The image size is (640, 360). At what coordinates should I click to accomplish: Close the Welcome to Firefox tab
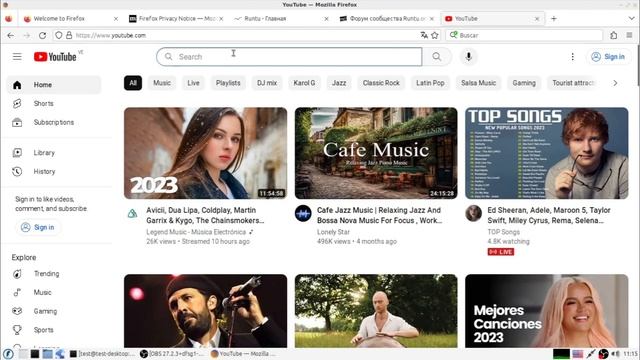[x=116, y=19]
